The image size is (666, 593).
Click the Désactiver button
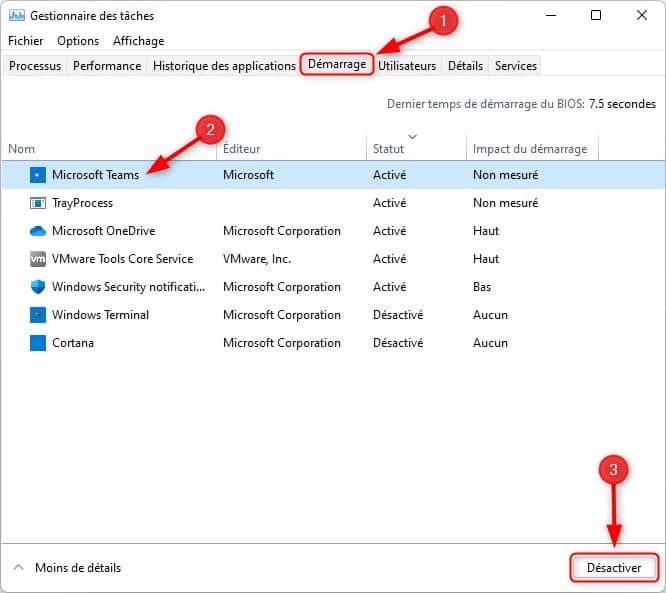(x=614, y=568)
